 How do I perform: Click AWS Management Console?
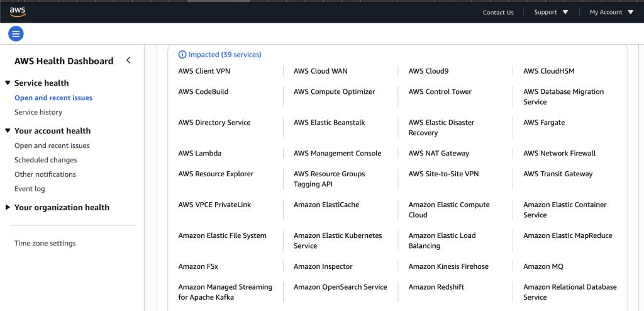[337, 154]
